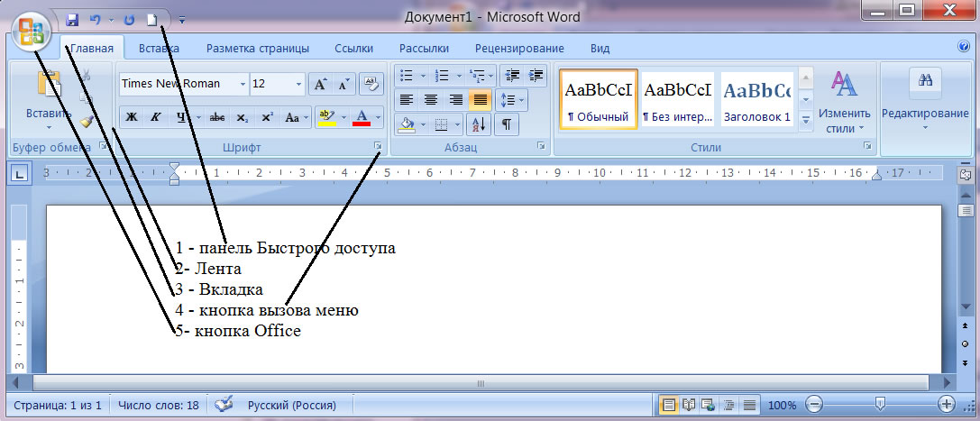Image resolution: width=980 pixels, height=421 pixels.
Task: Open the round Office button menu
Action: (31, 31)
